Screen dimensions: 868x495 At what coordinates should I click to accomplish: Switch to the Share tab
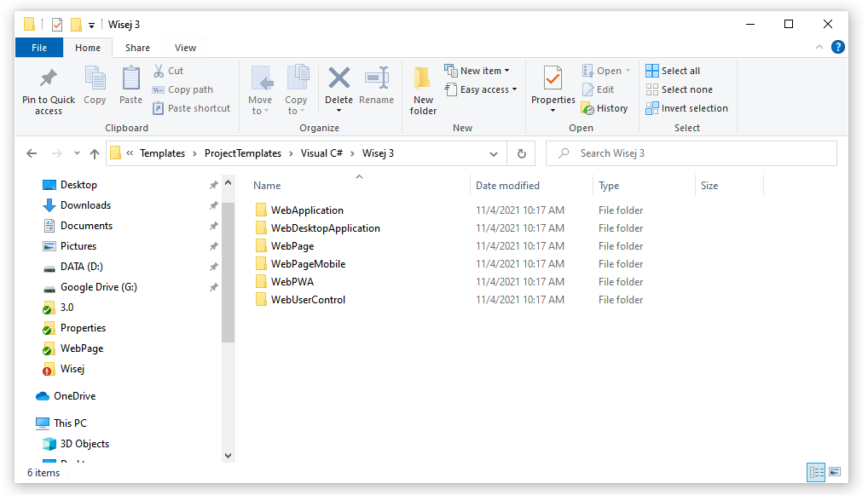137,48
